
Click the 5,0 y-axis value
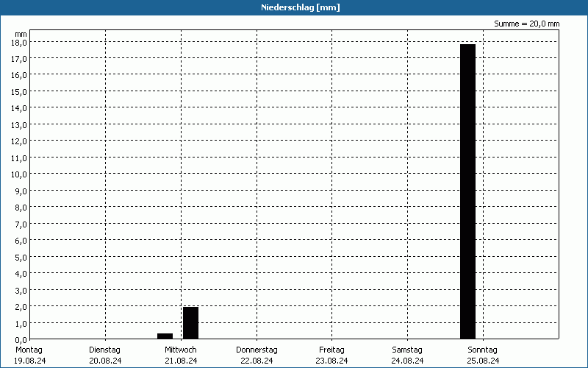point(21,257)
